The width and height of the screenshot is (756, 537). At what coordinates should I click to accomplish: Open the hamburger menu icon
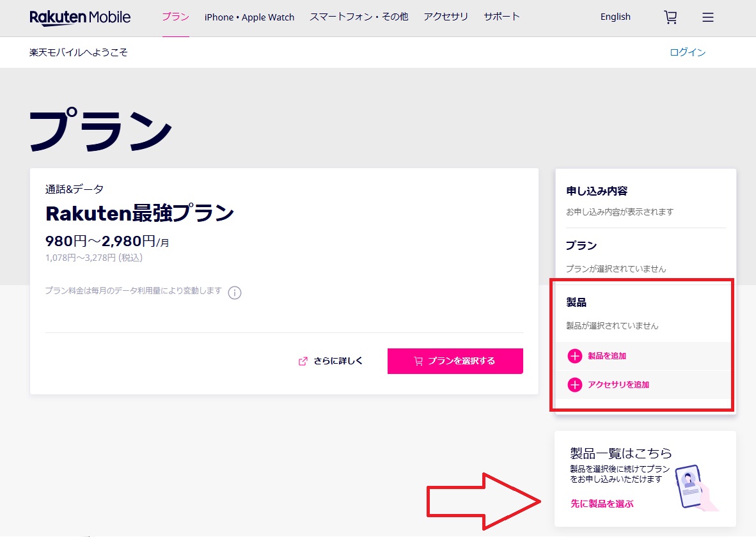pos(708,17)
